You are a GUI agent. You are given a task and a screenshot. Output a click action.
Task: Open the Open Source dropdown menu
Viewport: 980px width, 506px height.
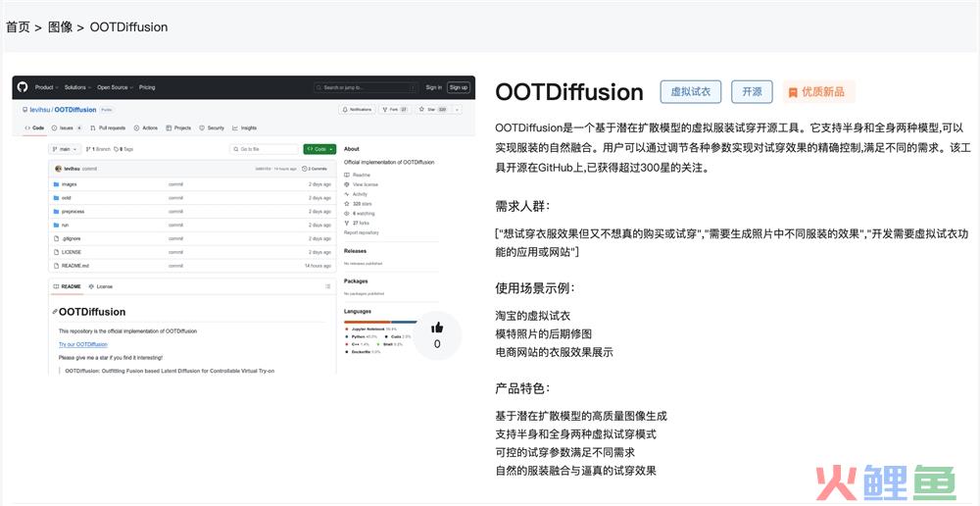[115, 87]
